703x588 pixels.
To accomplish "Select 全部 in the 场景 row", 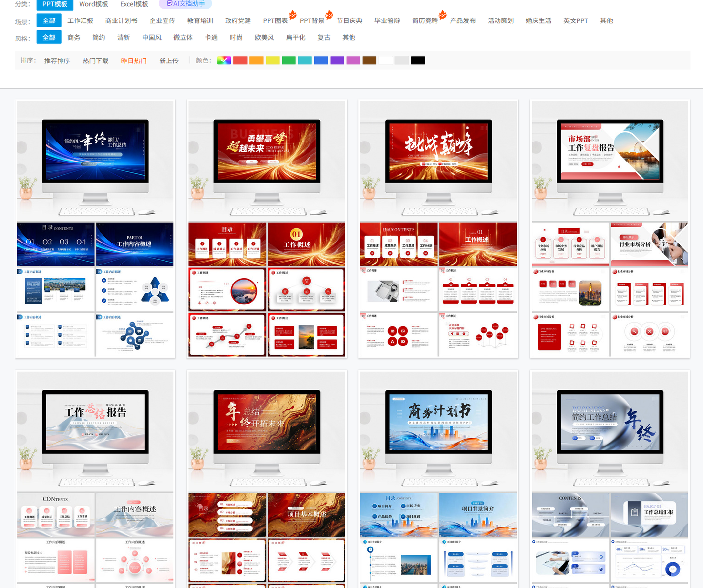I will (x=49, y=20).
